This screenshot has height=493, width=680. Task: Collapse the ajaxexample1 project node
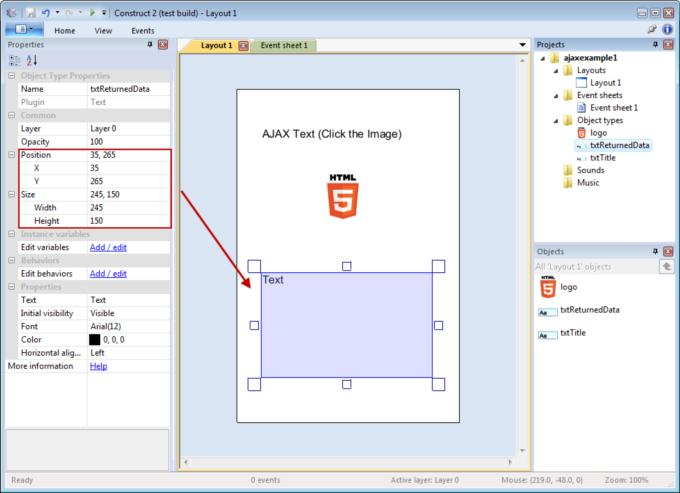tap(543, 58)
